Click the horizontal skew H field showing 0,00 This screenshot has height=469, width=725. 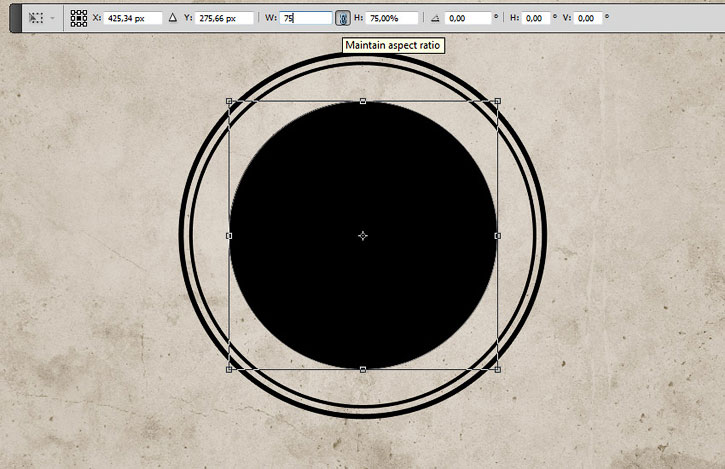[536, 18]
